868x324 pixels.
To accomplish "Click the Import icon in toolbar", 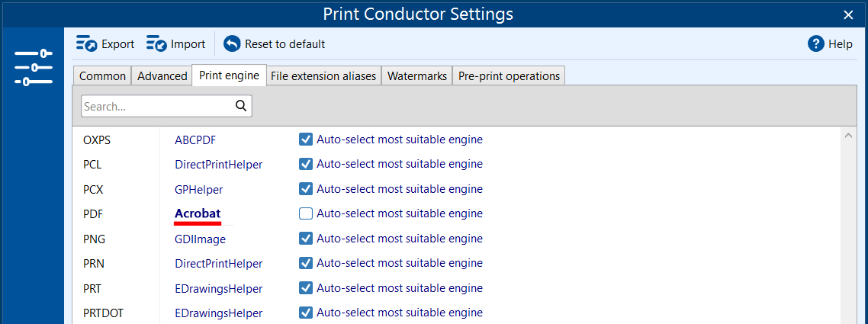I will tap(156, 44).
